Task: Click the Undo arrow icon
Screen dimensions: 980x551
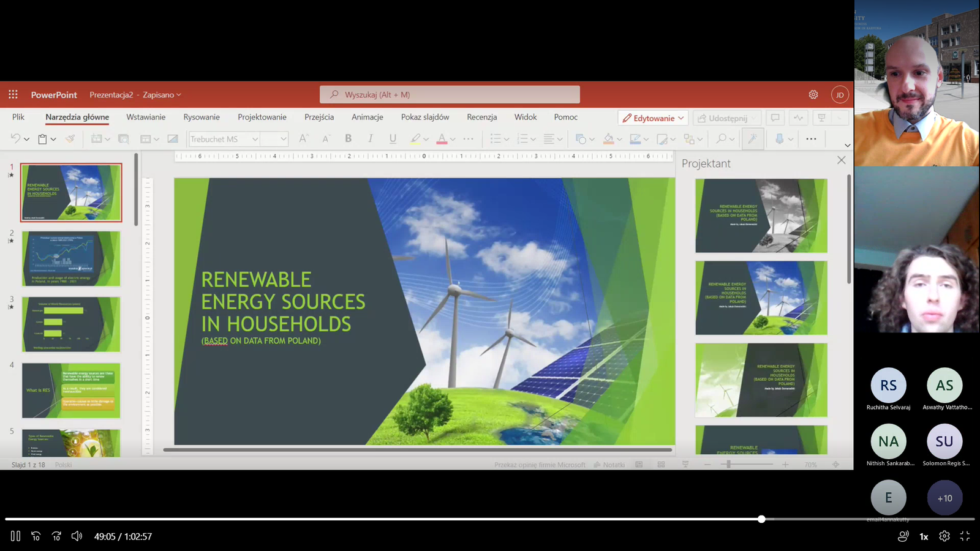Action: [15, 139]
